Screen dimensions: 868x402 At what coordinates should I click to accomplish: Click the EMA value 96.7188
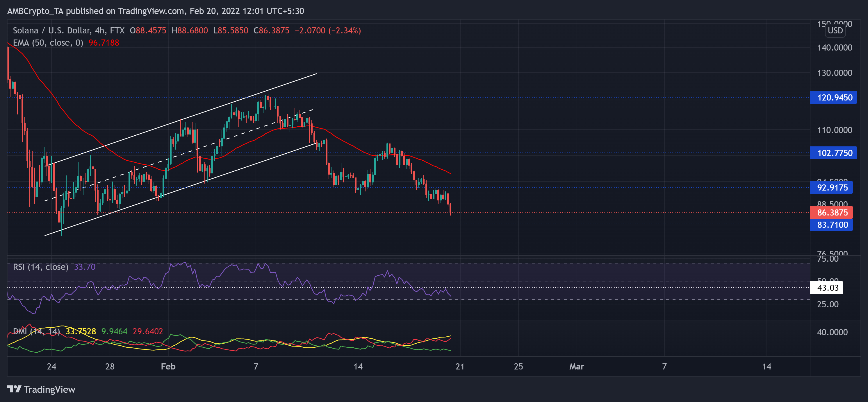click(x=104, y=43)
